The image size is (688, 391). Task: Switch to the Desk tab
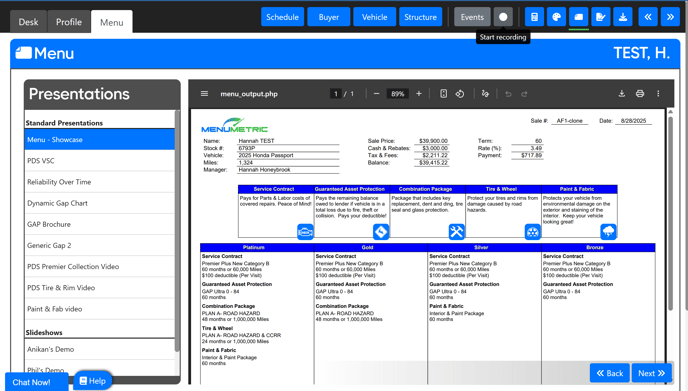pos(29,22)
